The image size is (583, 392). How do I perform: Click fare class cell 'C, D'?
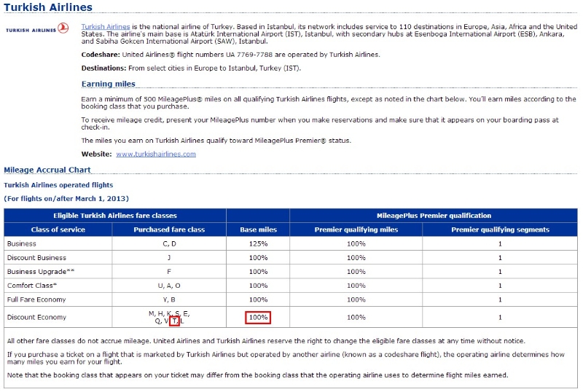point(169,243)
